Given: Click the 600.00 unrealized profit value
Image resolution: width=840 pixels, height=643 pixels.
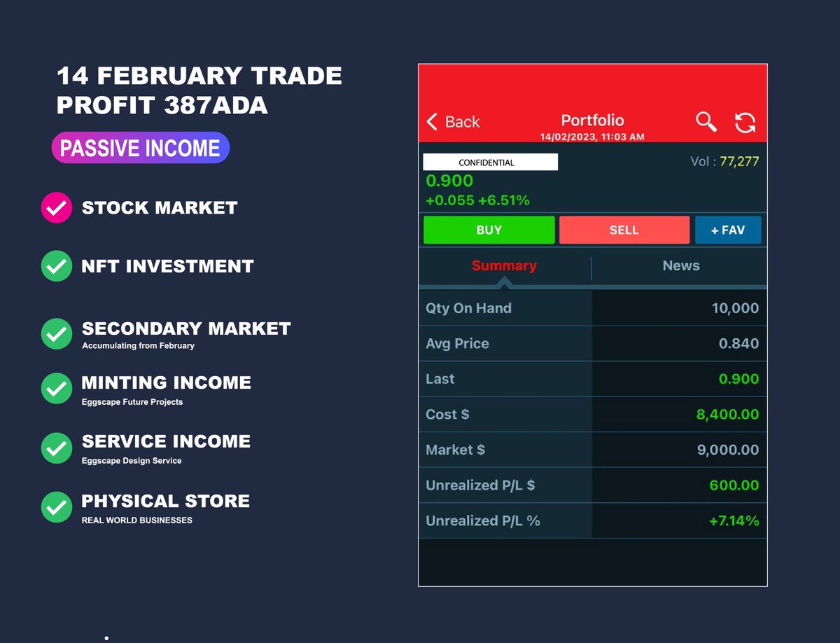Looking at the screenshot, I should 734,485.
